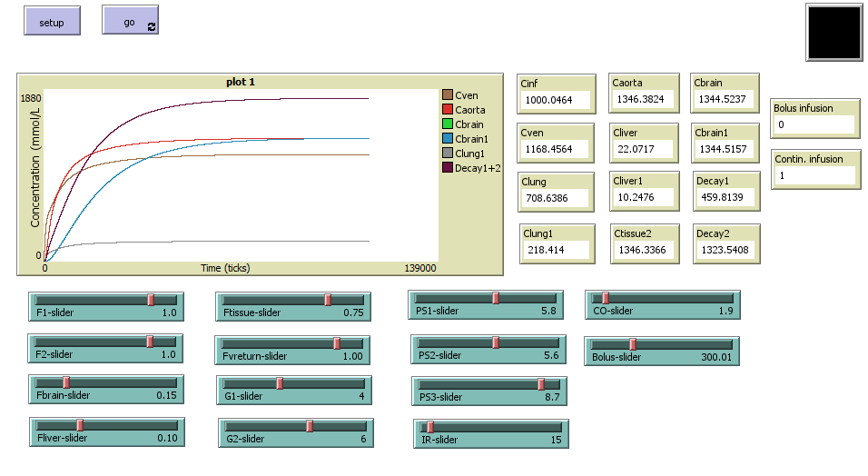Click the Decay1+2 legend color swatch
Image resolution: width=868 pixels, height=476 pixels.
coord(447,168)
